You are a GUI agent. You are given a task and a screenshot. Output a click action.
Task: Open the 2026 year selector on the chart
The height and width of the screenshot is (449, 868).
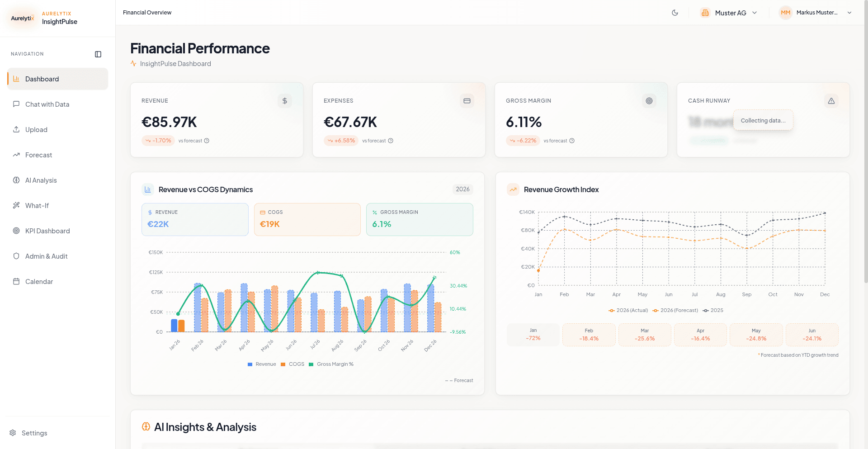[x=462, y=189]
